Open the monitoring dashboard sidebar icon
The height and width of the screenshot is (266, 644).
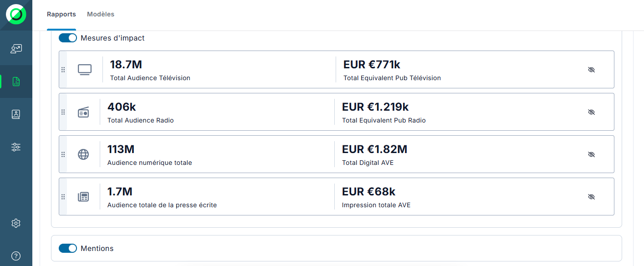click(16, 49)
